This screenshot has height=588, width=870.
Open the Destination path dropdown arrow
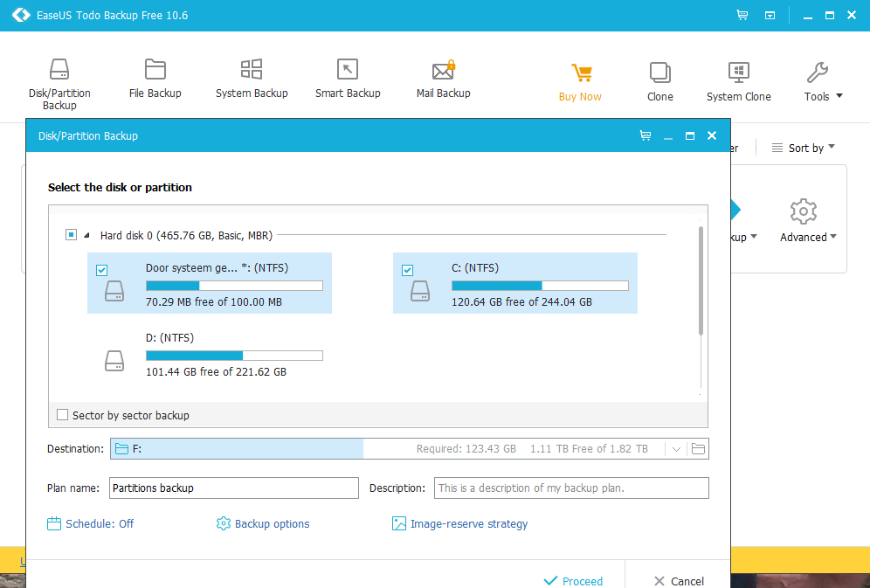tap(676, 449)
